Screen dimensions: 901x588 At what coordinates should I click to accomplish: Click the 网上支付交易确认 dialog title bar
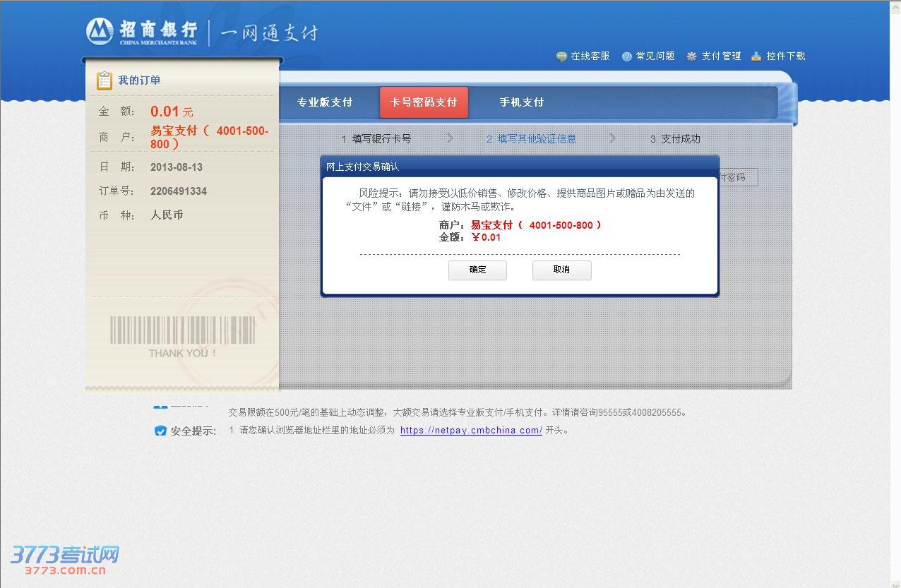coord(520,167)
